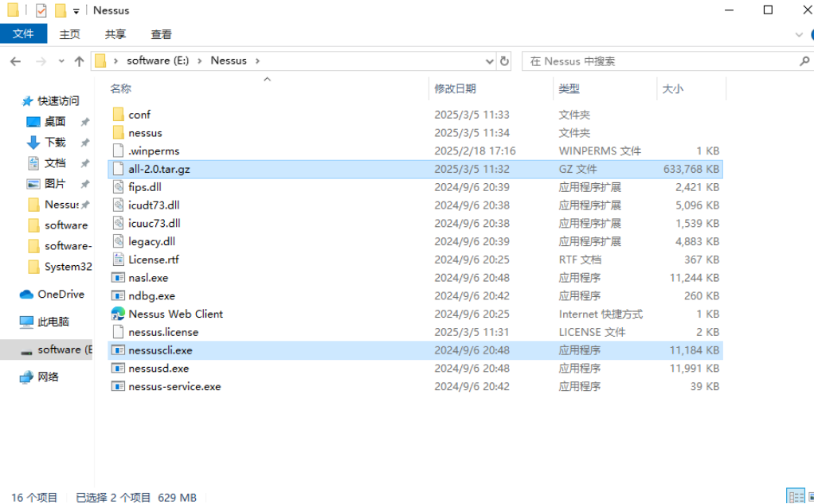Open the conf folder icon

point(119,114)
